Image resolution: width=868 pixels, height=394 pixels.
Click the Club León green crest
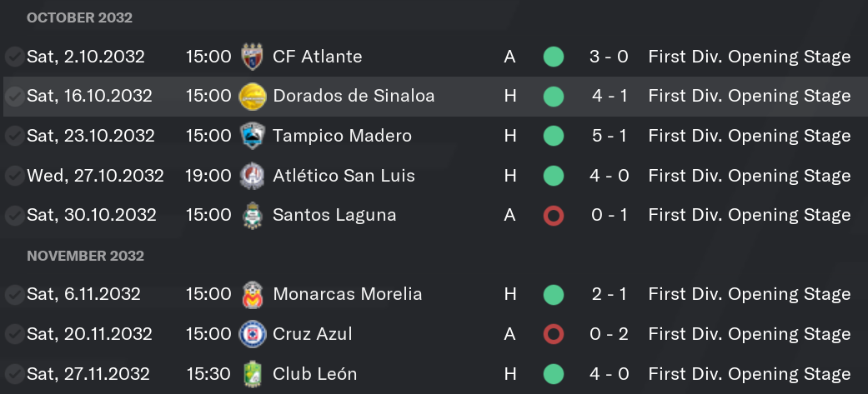(x=253, y=374)
